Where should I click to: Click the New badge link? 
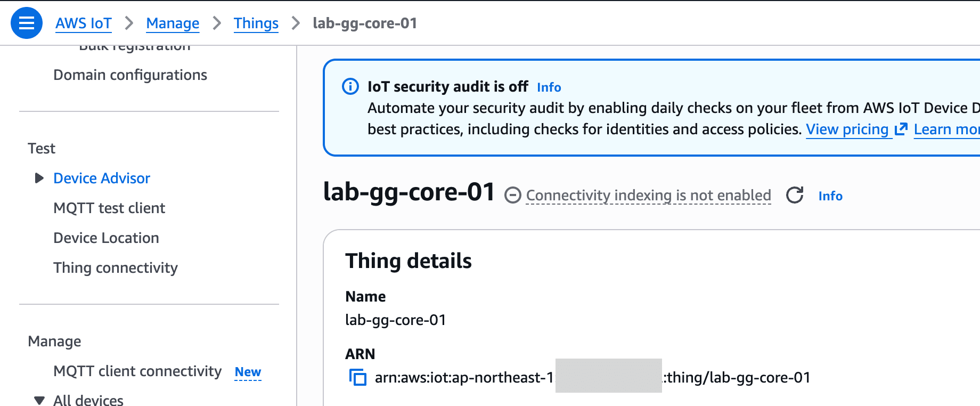(248, 372)
